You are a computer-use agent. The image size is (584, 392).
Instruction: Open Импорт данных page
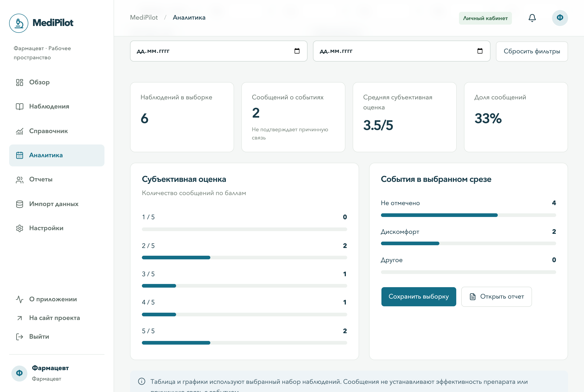point(57,204)
